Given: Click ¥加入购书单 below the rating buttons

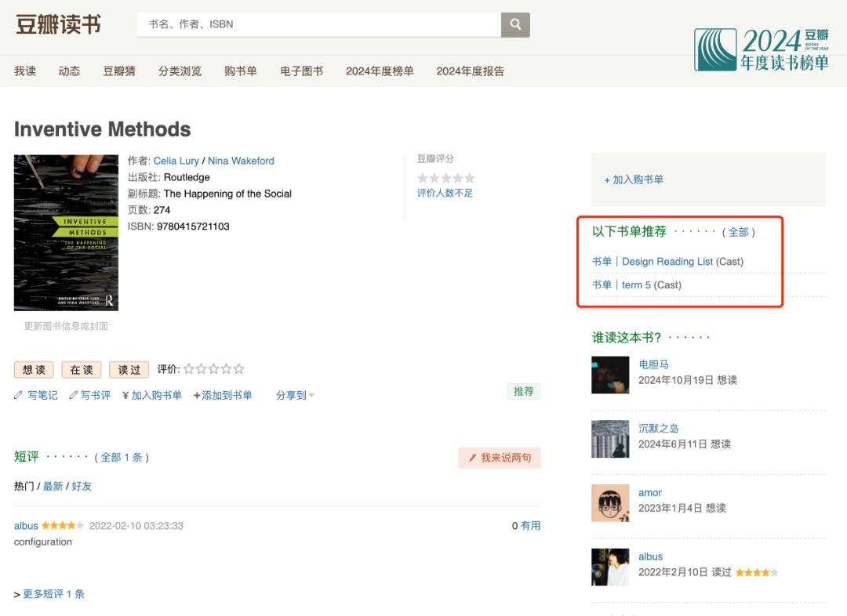Looking at the screenshot, I should click(x=152, y=396).
